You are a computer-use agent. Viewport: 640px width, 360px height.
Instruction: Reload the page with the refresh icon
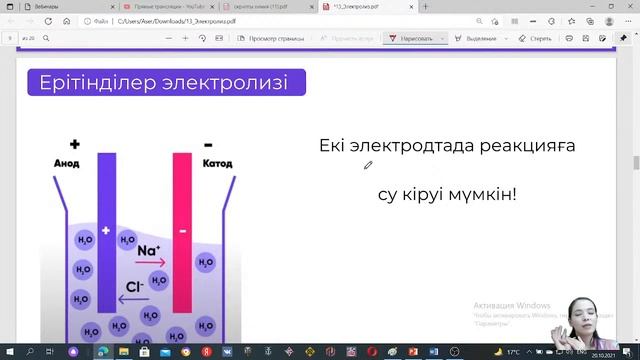click(48, 21)
